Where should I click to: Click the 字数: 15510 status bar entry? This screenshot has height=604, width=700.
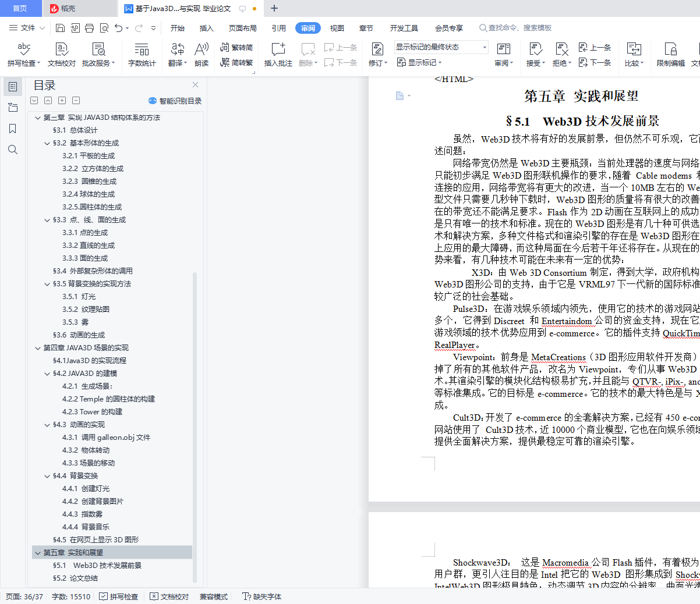tap(71, 596)
